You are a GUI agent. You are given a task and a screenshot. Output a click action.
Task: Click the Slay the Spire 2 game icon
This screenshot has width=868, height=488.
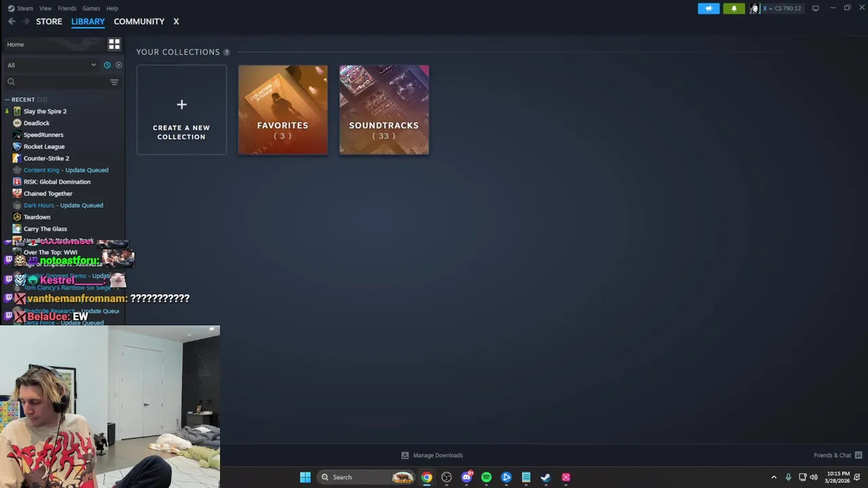tap(17, 111)
